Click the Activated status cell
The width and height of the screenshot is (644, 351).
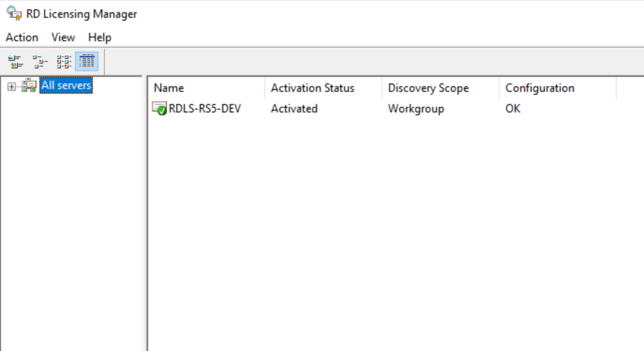tap(294, 109)
